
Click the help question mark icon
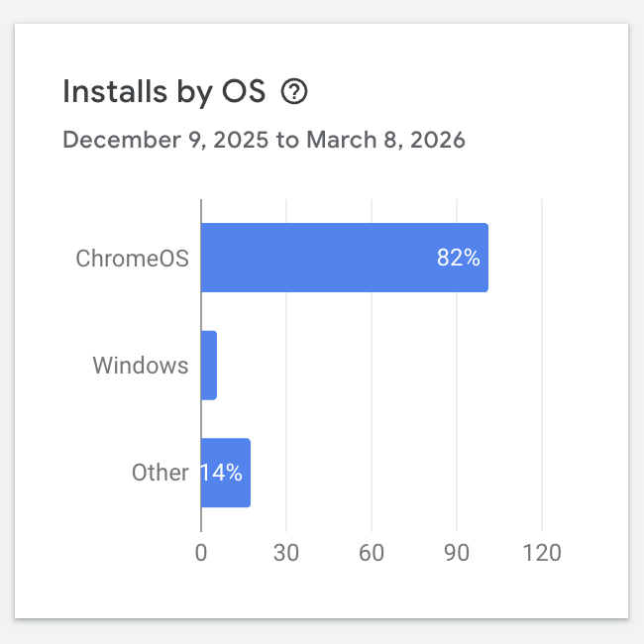pyautogui.click(x=294, y=92)
